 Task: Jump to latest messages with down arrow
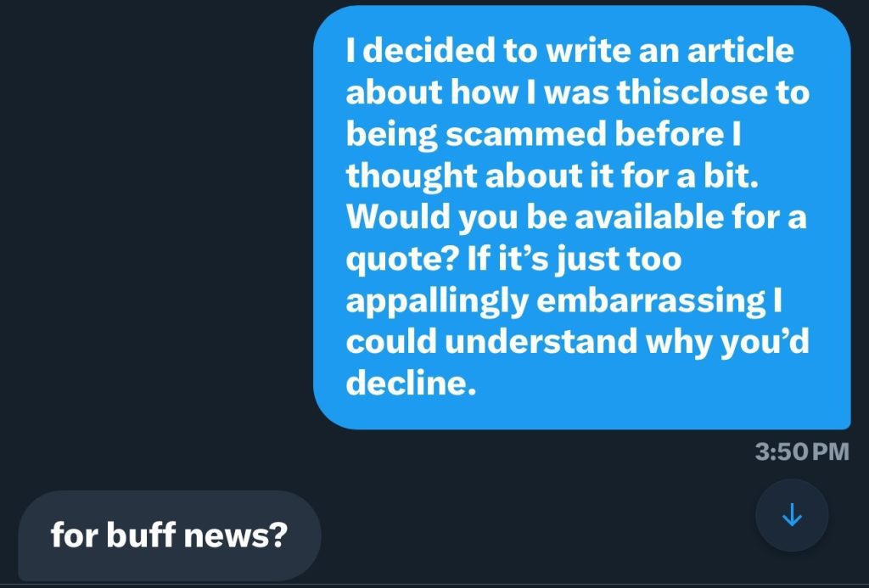791,515
